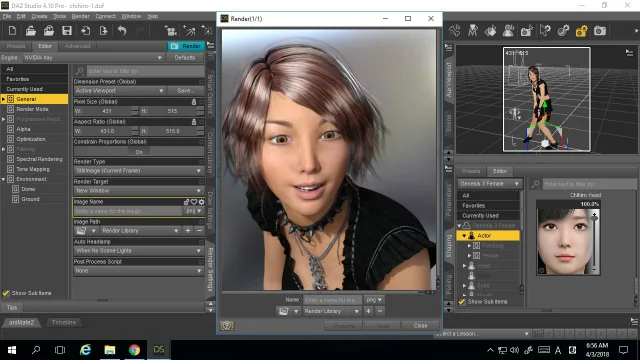Switch to Presets tab in Render Settings
This screenshot has height=360, width=640.
[x=16, y=46]
